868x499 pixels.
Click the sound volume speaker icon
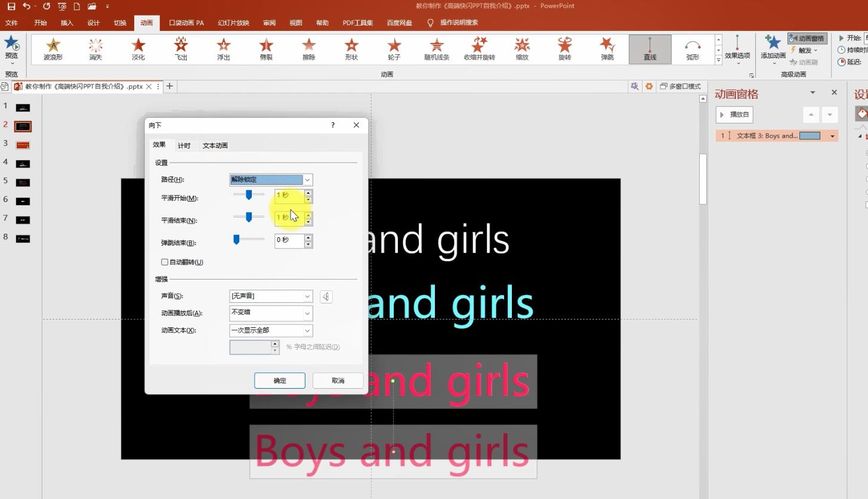click(x=326, y=296)
